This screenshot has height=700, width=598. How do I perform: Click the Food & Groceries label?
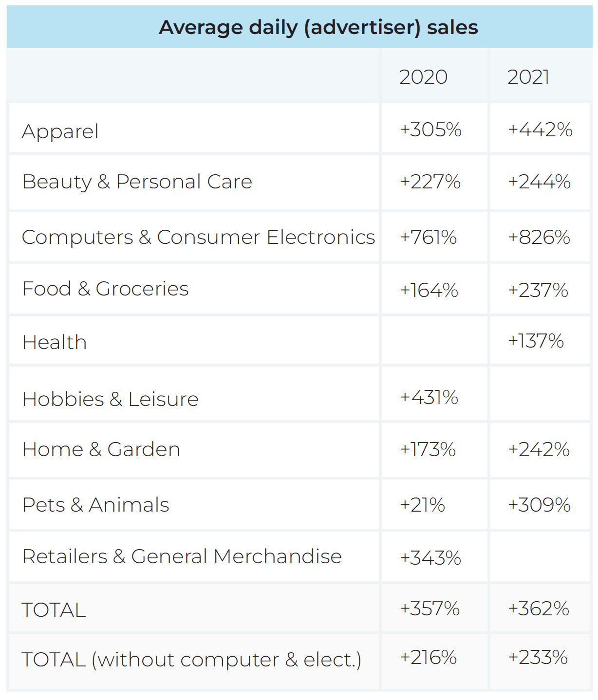pyautogui.click(x=106, y=289)
